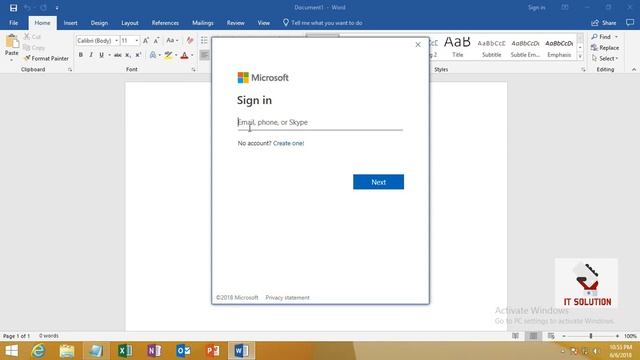Toggle Superscript formatting
The width and height of the screenshot is (640, 360).
138,55
